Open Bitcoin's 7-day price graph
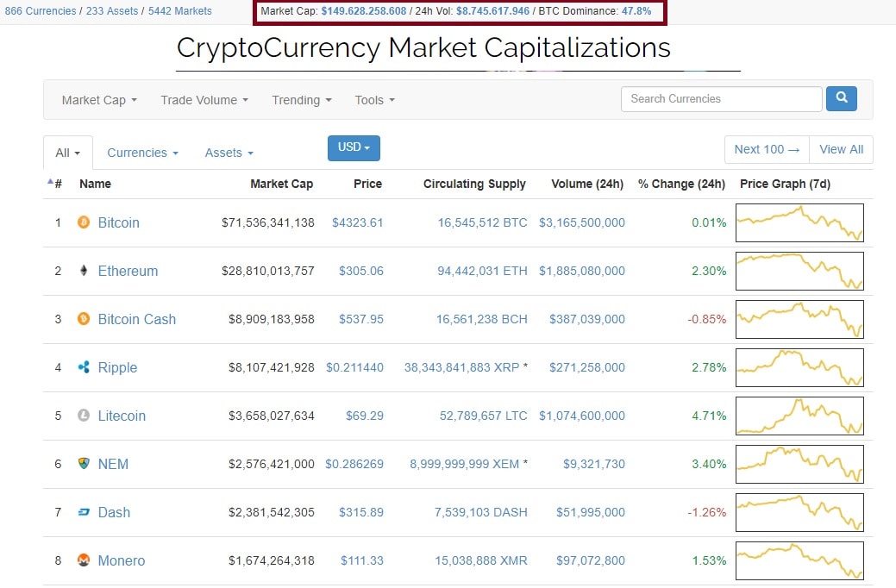The image size is (896, 588). pyautogui.click(x=799, y=222)
